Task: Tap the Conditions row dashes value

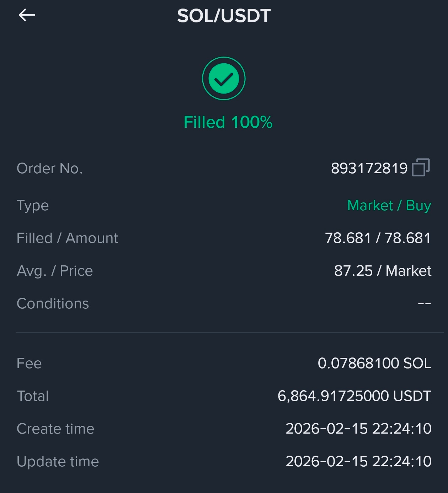Action: coord(424,304)
